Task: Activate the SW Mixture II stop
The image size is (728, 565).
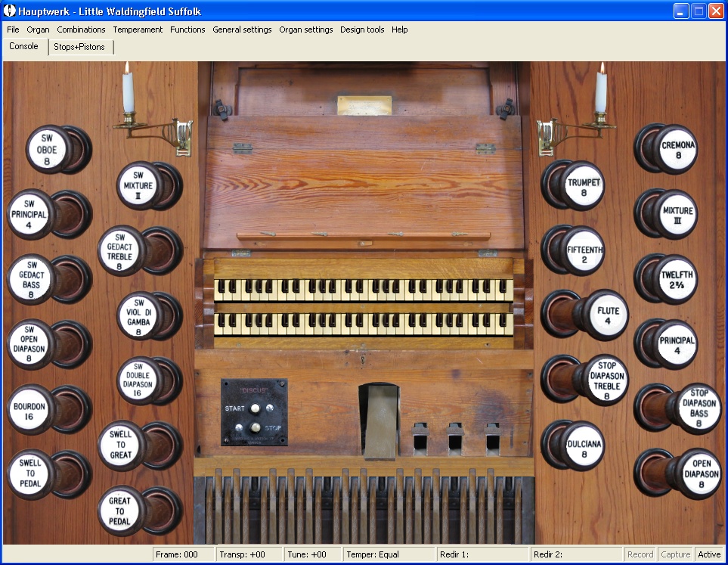Action: tap(138, 186)
